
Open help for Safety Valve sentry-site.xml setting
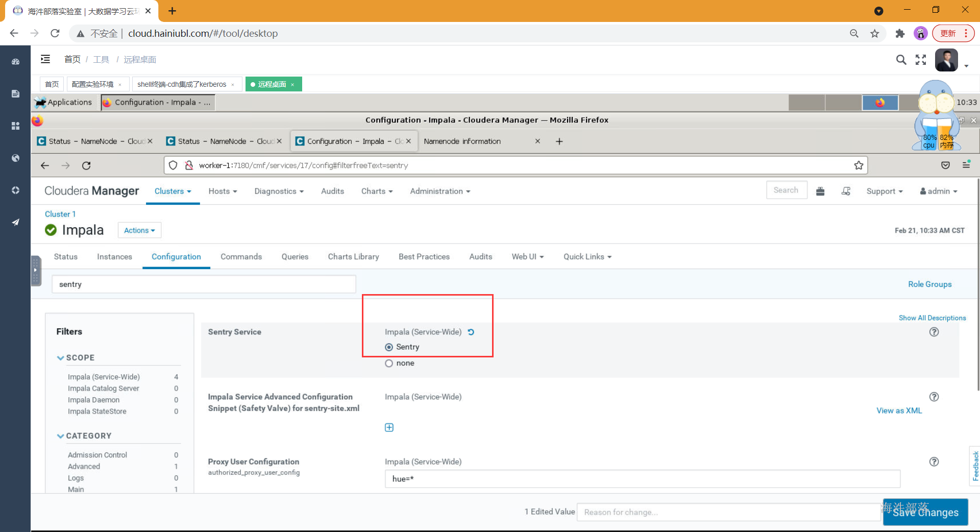pyautogui.click(x=934, y=397)
